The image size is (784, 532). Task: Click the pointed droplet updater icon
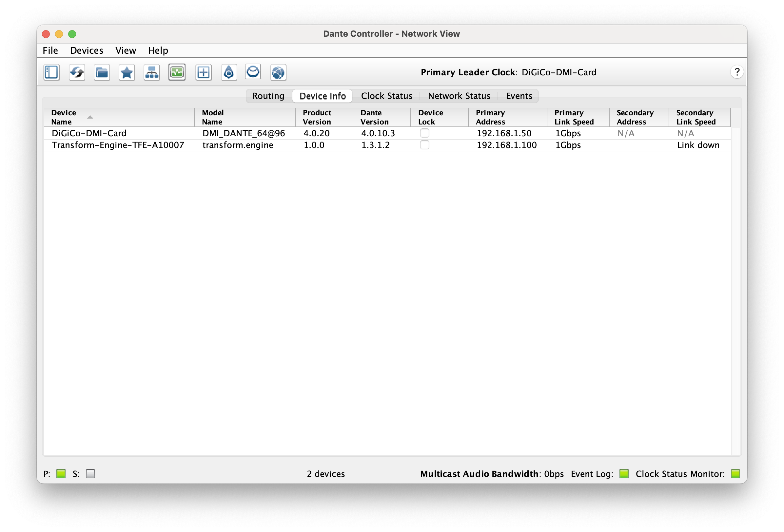[x=229, y=72]
